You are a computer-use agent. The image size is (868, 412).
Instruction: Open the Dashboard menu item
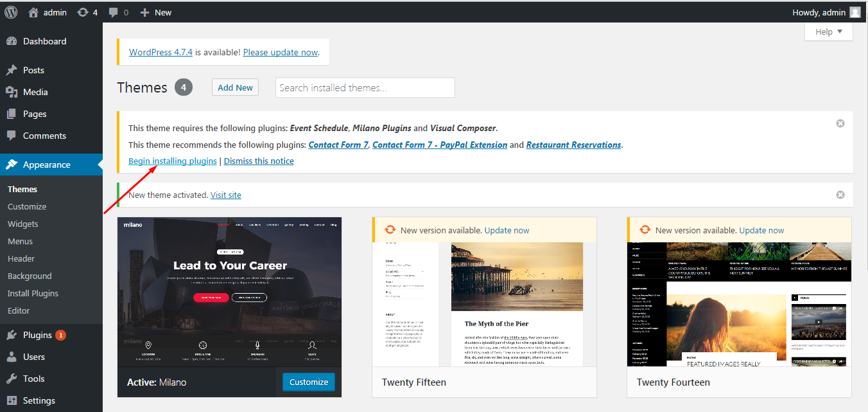pyautogui.click(x=51, y=41)
